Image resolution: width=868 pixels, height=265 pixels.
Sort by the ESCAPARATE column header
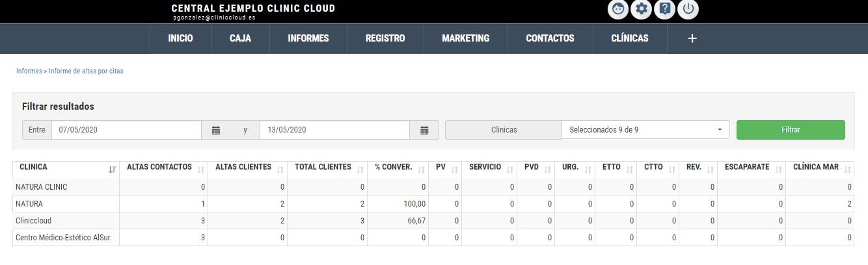pyautogui.click(x=752, y=168)
